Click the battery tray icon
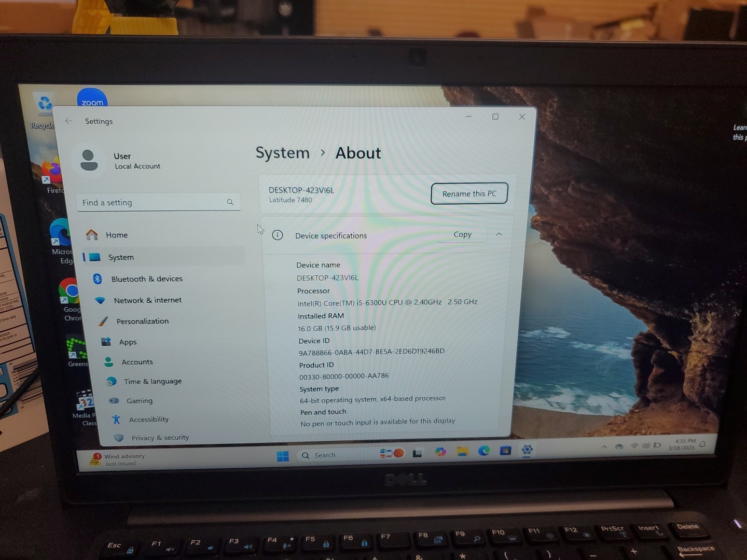 [x=657, y=445]
